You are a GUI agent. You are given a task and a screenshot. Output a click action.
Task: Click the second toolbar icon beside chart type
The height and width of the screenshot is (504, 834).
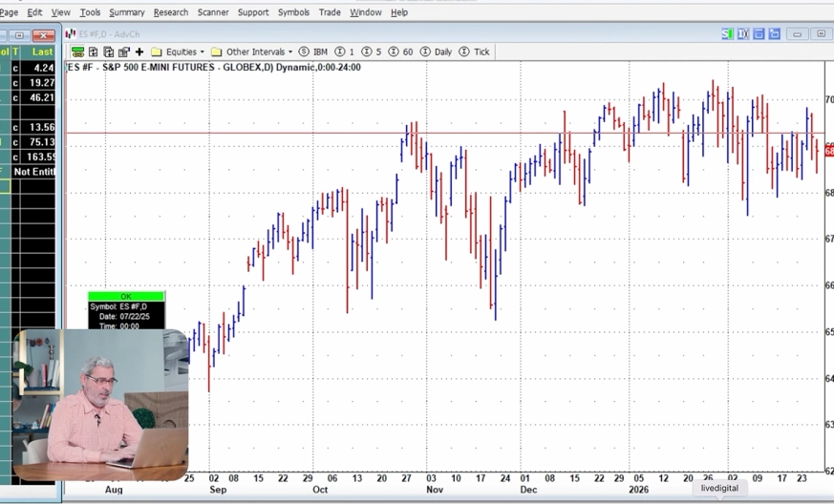[x=93, y=52]
